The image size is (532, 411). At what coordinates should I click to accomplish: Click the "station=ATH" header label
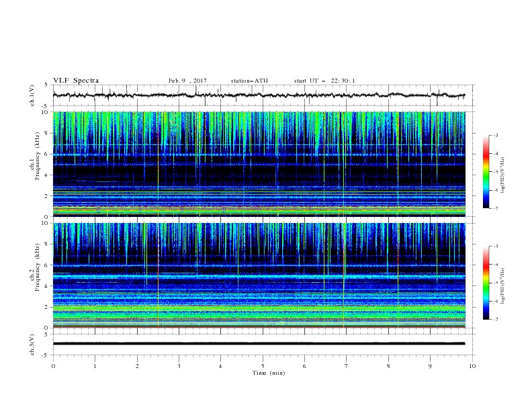[x=249, y=81]
